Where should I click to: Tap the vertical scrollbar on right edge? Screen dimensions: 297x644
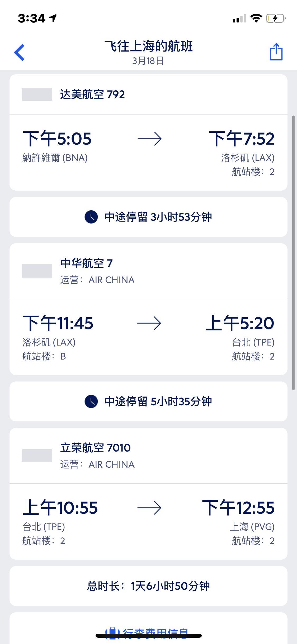click(x=293, y=252)
